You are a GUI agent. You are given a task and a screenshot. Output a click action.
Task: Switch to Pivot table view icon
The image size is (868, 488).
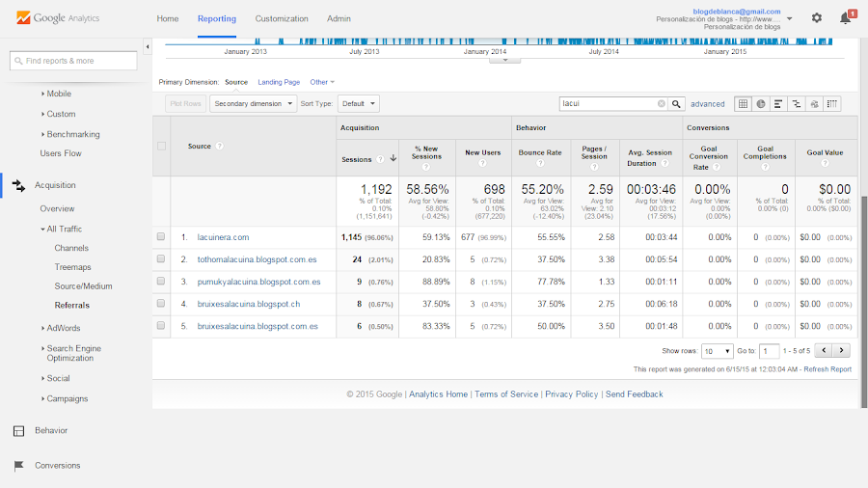832,103
